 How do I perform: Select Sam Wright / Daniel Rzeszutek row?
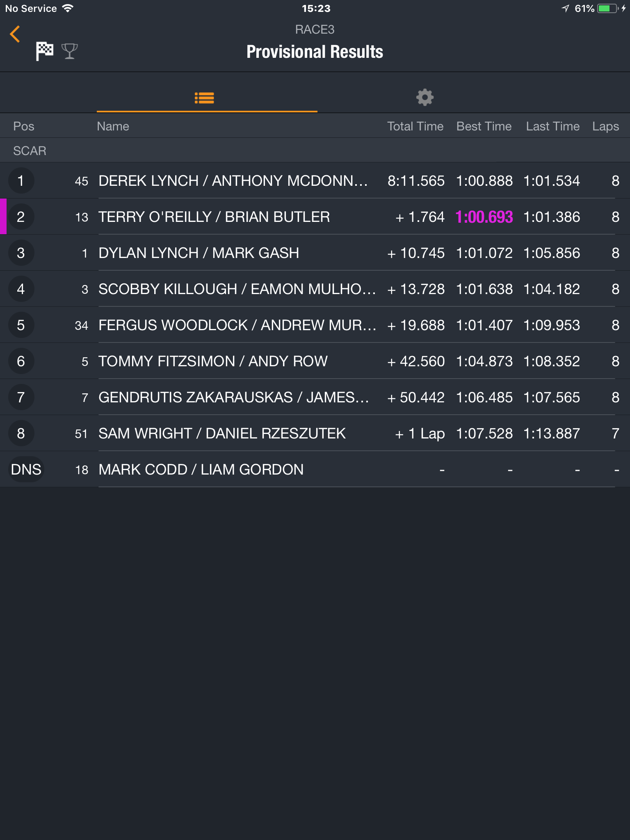click(x=315, y=434)
